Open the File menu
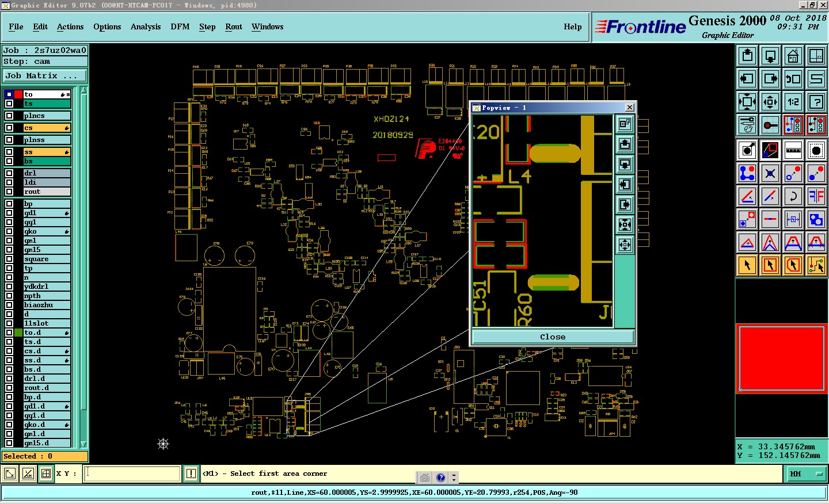This screenshot has height=504, width=829. pos(16,26)
